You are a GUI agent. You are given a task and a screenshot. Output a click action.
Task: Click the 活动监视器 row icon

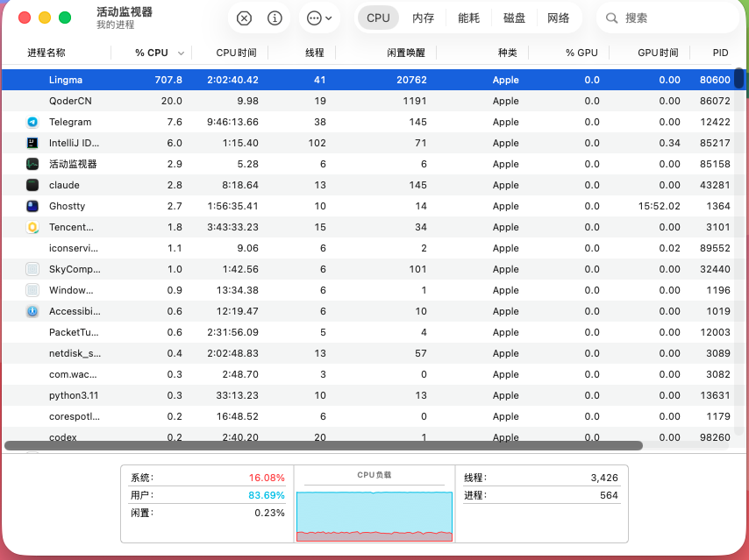[32, 164]
